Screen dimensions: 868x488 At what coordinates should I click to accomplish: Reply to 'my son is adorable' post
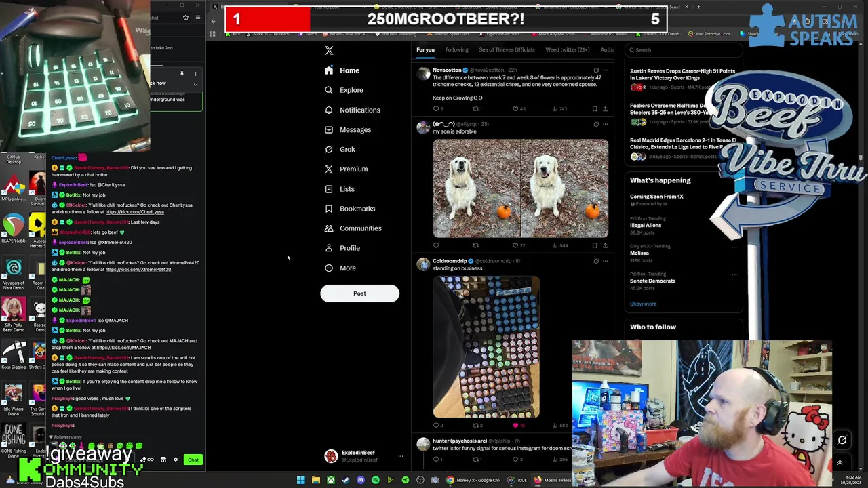(436, 245)
